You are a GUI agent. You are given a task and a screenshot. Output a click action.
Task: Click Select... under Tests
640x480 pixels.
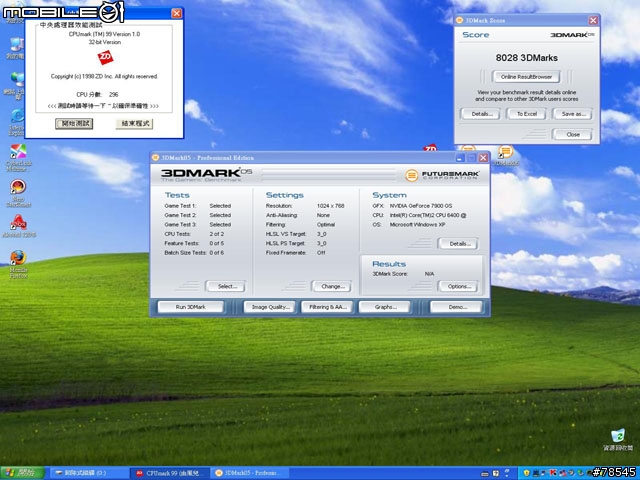point(226,286)
